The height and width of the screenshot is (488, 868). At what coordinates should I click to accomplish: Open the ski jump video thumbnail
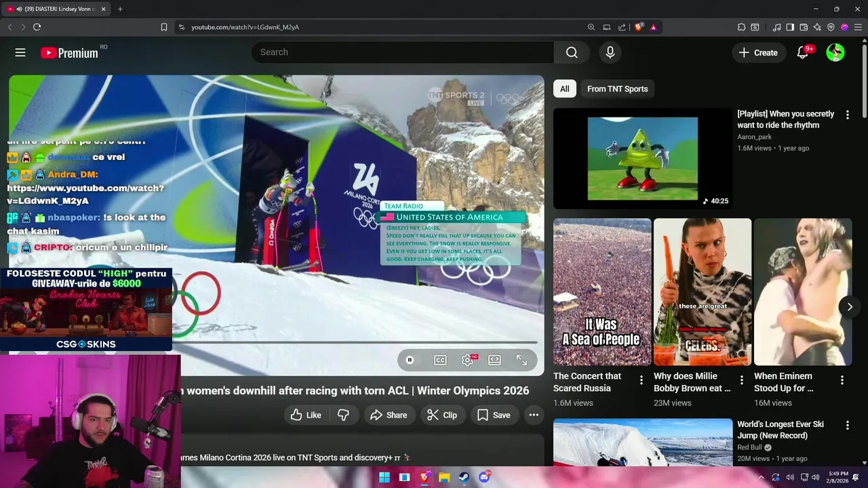coord(643,443)
